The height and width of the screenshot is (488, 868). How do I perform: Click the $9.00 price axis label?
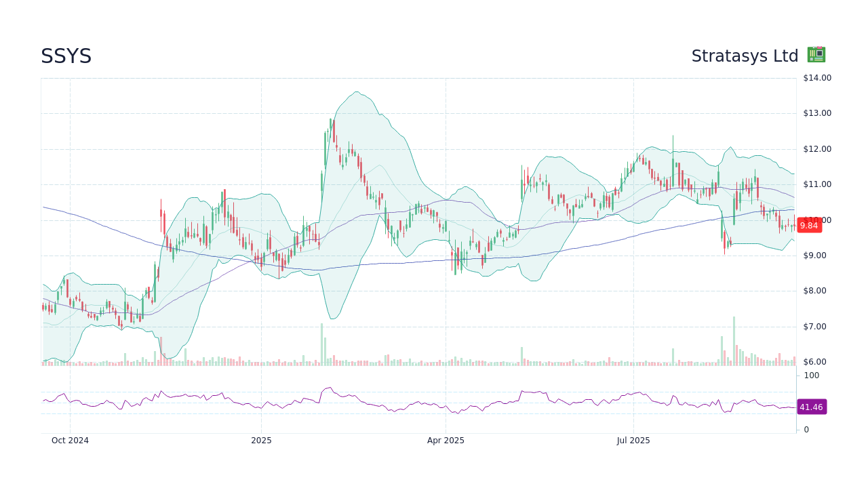[814, 255]
